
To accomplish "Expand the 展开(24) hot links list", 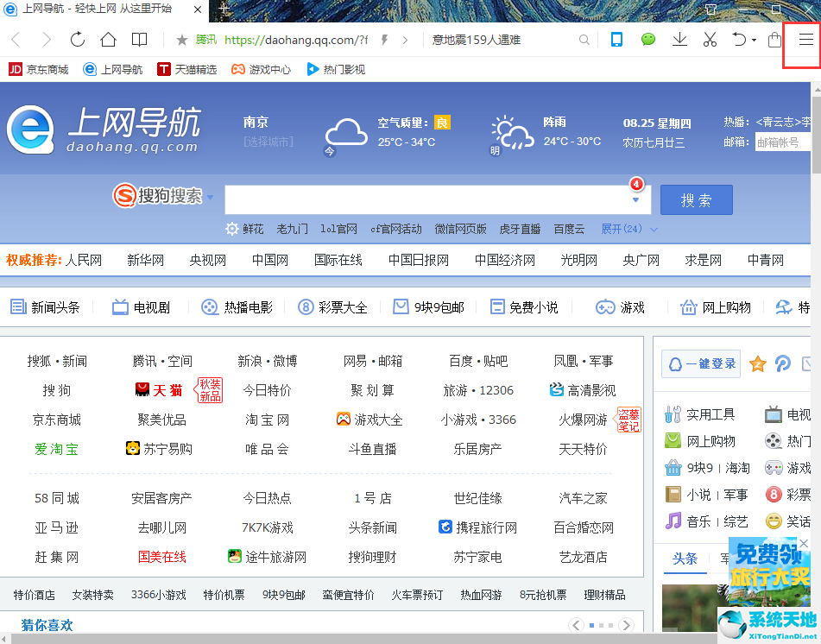I will (x=628, y=229).
